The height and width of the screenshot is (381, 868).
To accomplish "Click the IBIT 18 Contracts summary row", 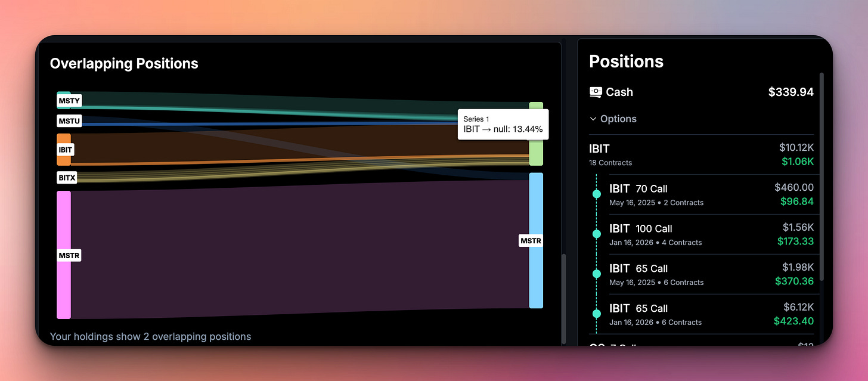I will [701, 154].
